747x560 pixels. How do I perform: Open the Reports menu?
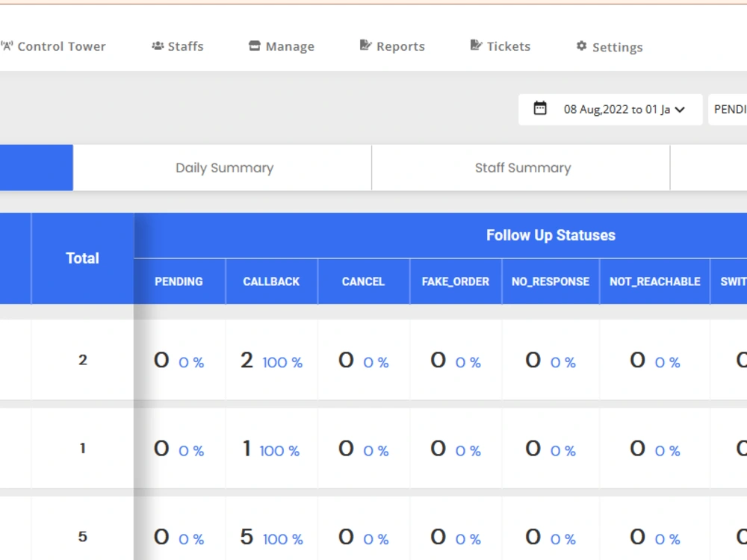click(392, 46)
